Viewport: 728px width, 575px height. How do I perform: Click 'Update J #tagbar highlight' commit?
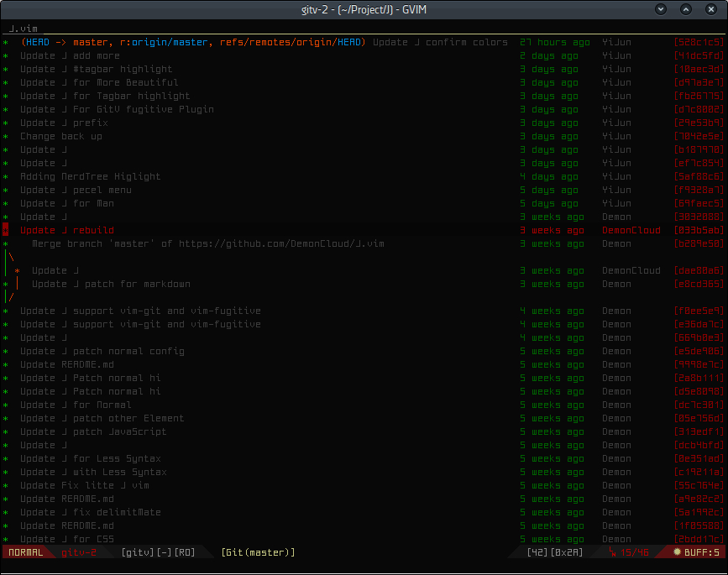97,69
